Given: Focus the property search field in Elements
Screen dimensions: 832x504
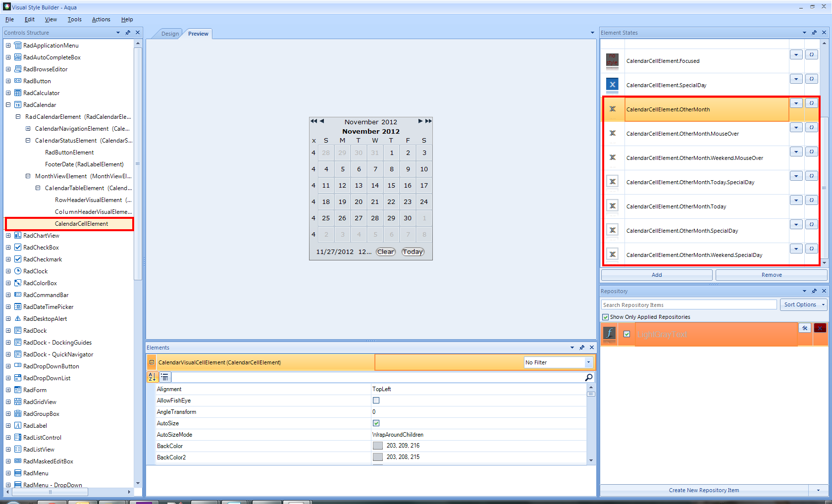Looking at the screenshot, I should [377, 377].
